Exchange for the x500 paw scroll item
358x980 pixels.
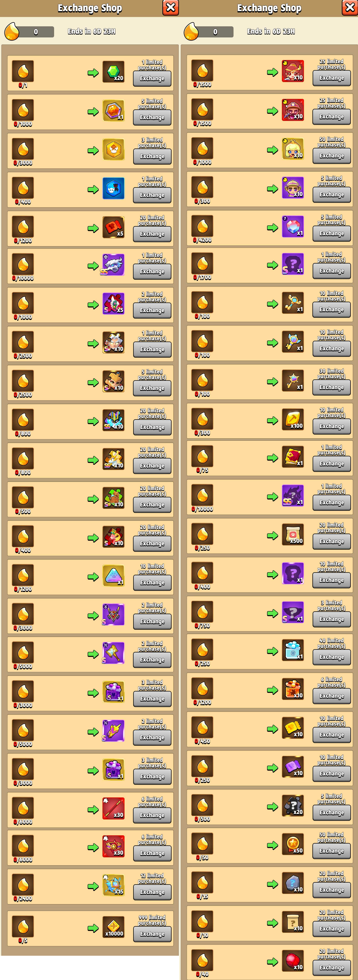click(x=332, y=541)
